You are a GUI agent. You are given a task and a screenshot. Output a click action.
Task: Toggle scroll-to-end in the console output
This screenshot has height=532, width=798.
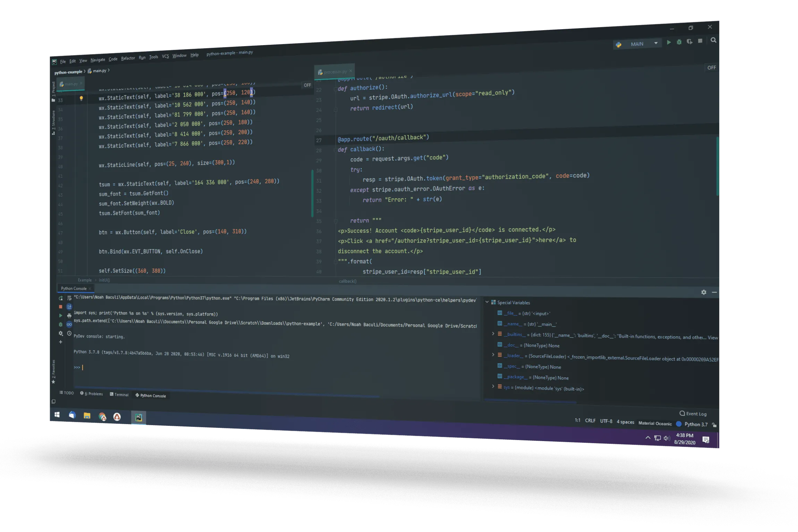[69, 306]
